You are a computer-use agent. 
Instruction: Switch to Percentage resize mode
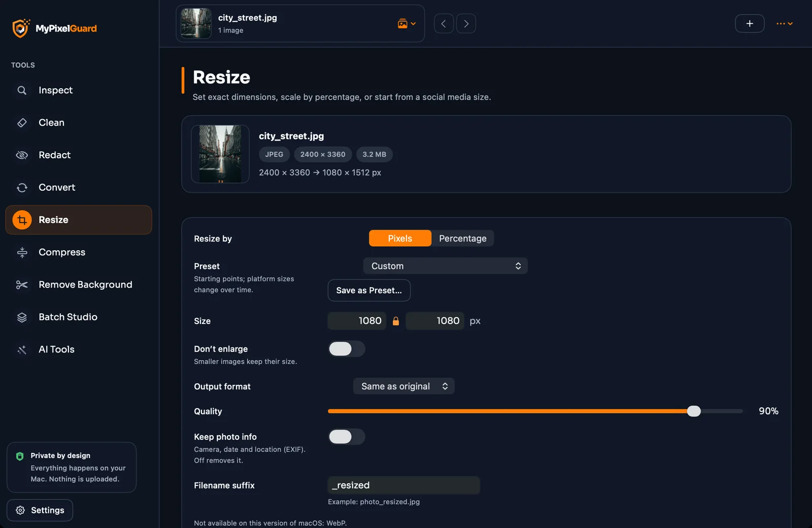(462, 238)
